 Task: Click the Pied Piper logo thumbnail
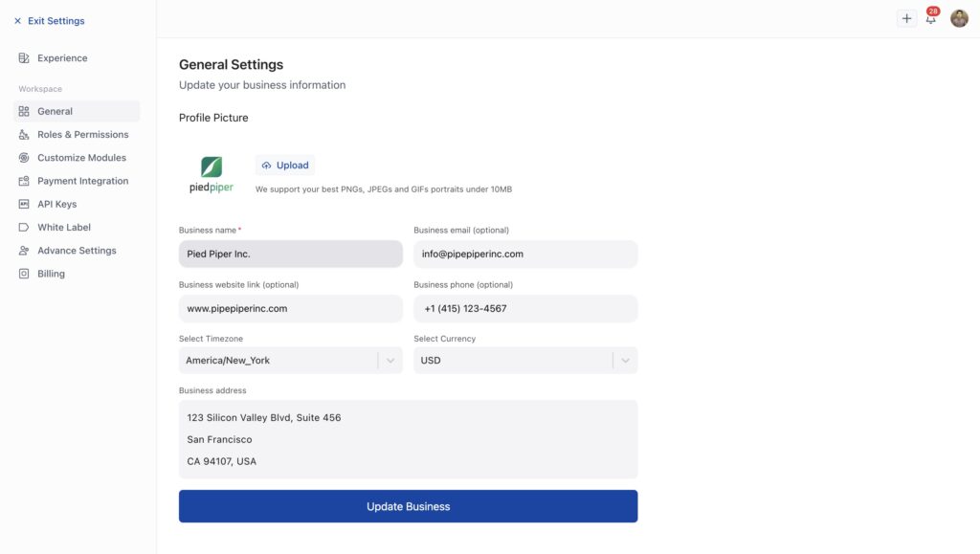[x=212, y=174]
